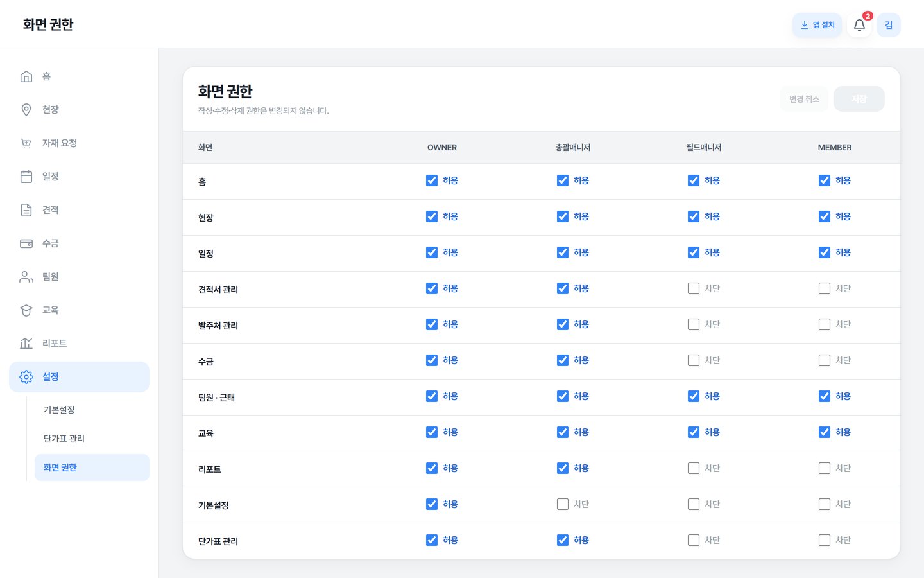Uncheck OWNER permission for 일정
924x578 pixels.
click(x=432, y=252)
